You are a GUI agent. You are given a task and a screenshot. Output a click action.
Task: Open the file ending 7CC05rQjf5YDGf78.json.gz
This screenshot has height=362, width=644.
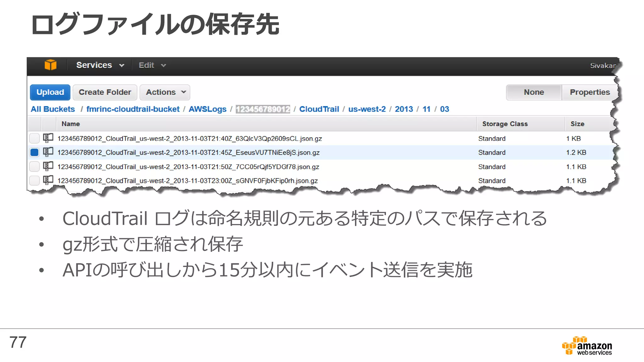pos(188,167)
